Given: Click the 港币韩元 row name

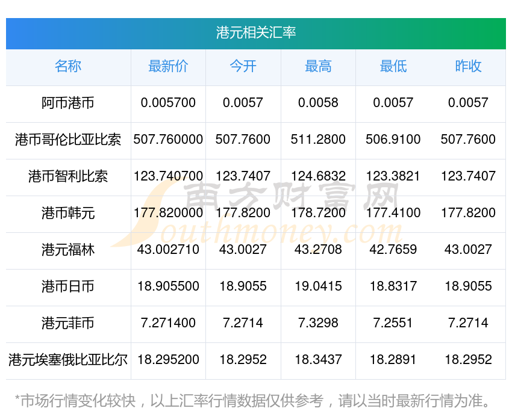Looking at the screenshot, I should click(68, 213).
